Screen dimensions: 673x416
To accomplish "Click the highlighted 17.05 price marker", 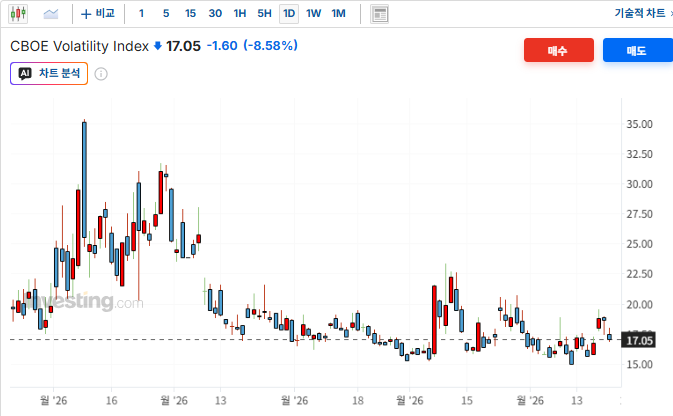I will 639,340.
